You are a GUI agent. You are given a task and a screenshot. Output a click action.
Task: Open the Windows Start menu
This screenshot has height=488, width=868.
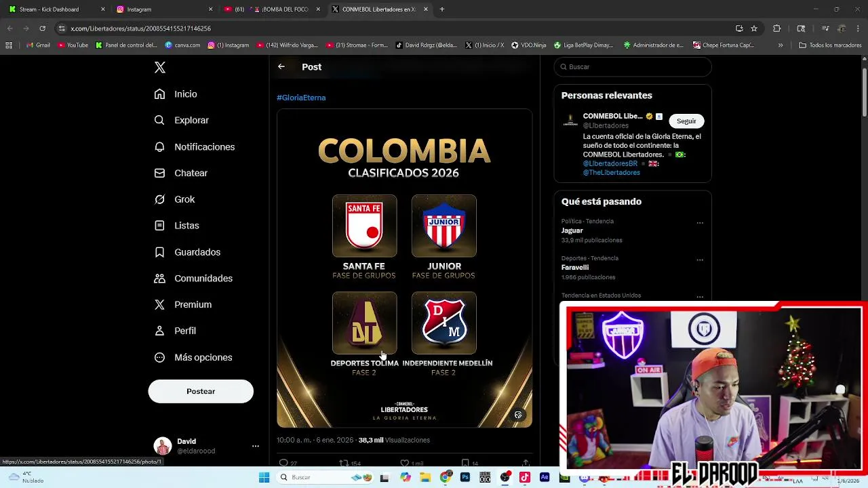[x=264, y=477]
